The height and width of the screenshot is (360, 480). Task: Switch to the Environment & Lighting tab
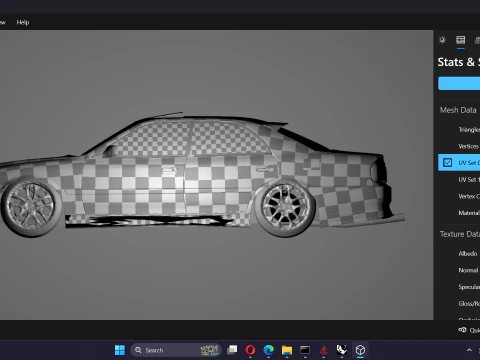pyautogui.click(x=442, y=40)
